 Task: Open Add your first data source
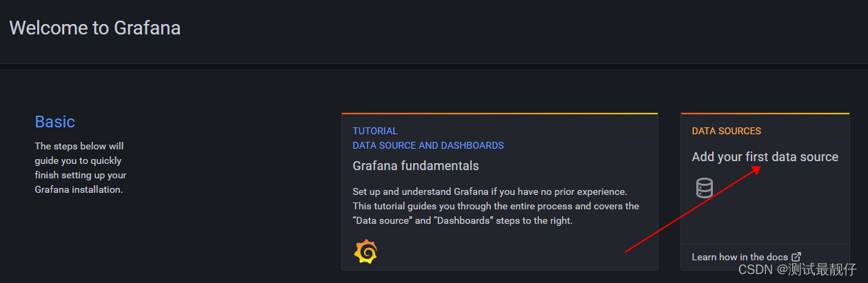click(x=765, y=157)
